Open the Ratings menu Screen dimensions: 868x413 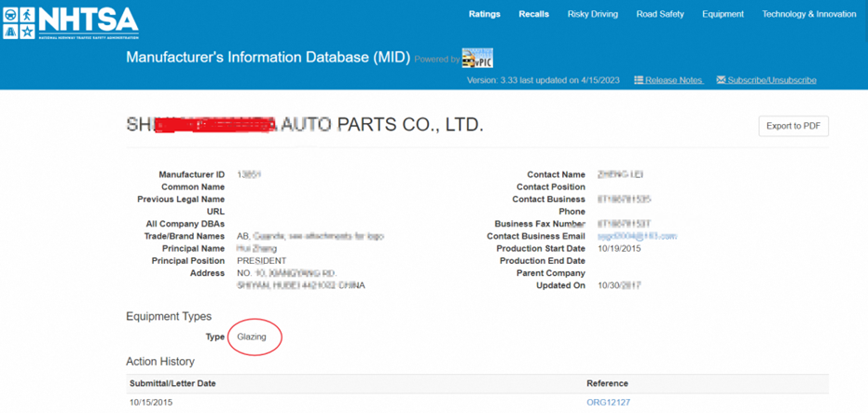click(485, 14)
